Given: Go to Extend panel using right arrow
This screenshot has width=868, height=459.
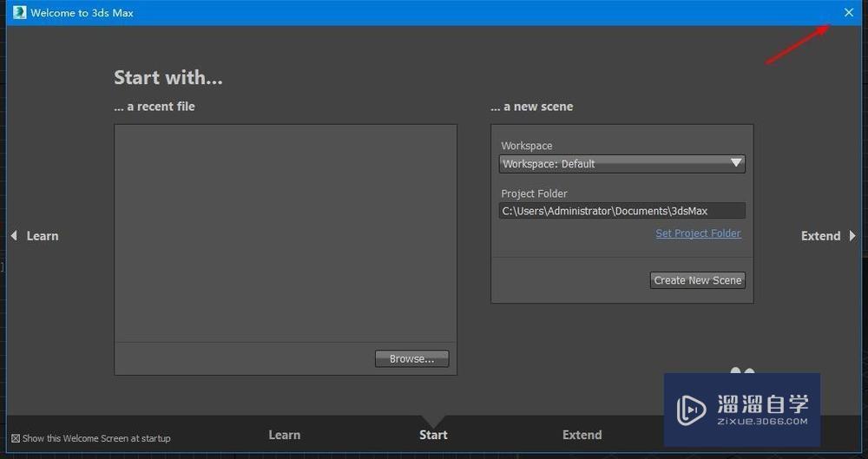Looking at the screenshot, I should [852, 236].
